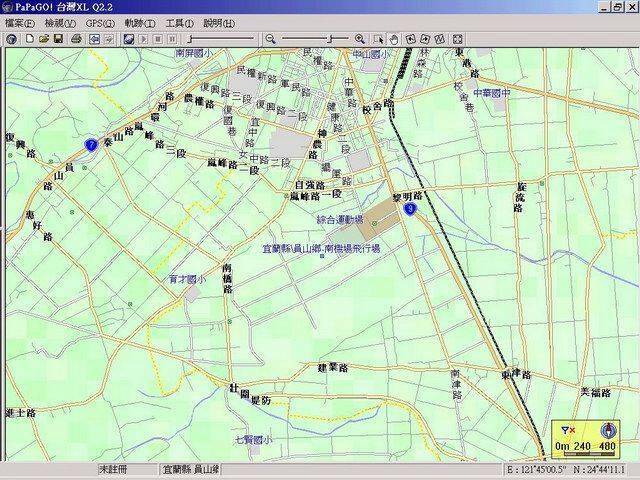This screenshot has width=640, height=480.
Task: Open the 檔案(F) menu
Action: pyautogui.click(x=20, y=23)
